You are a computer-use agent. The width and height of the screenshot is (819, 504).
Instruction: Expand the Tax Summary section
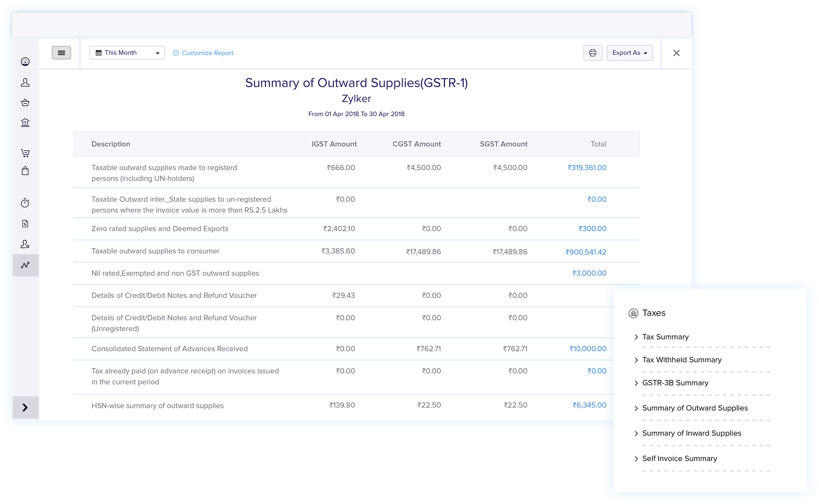[665, 337]
